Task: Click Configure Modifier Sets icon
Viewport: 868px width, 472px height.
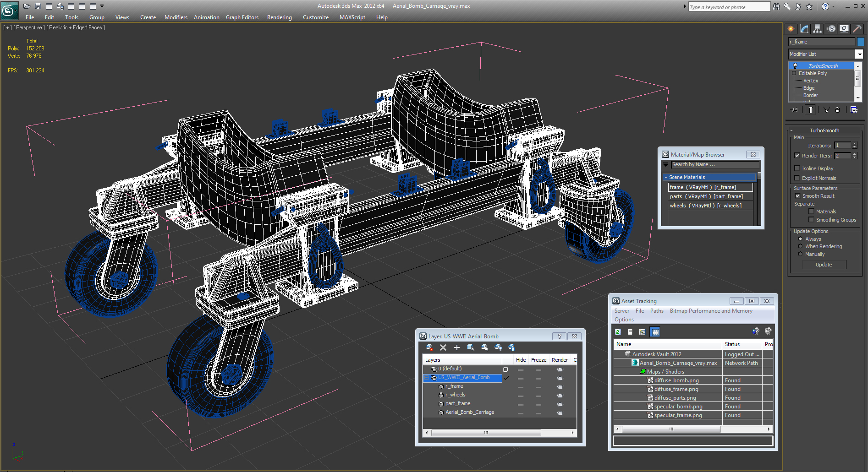Action: 854,110
